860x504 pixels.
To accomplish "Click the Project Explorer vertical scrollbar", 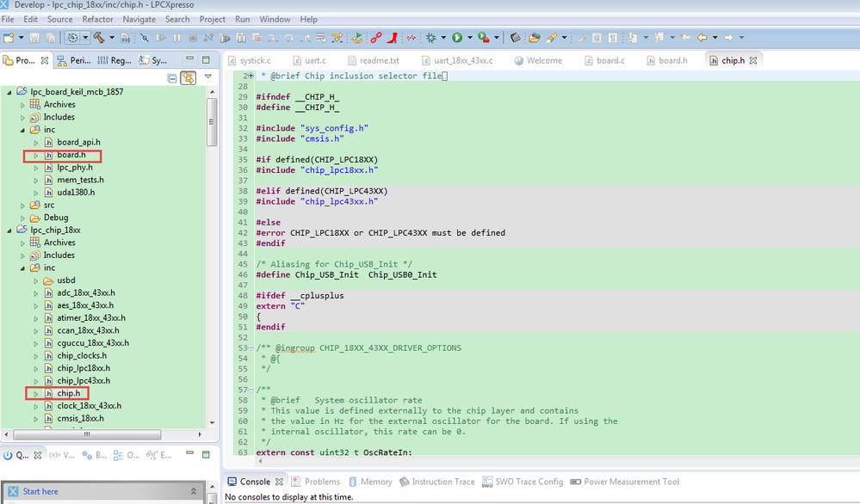I will [x=212, y=123].
